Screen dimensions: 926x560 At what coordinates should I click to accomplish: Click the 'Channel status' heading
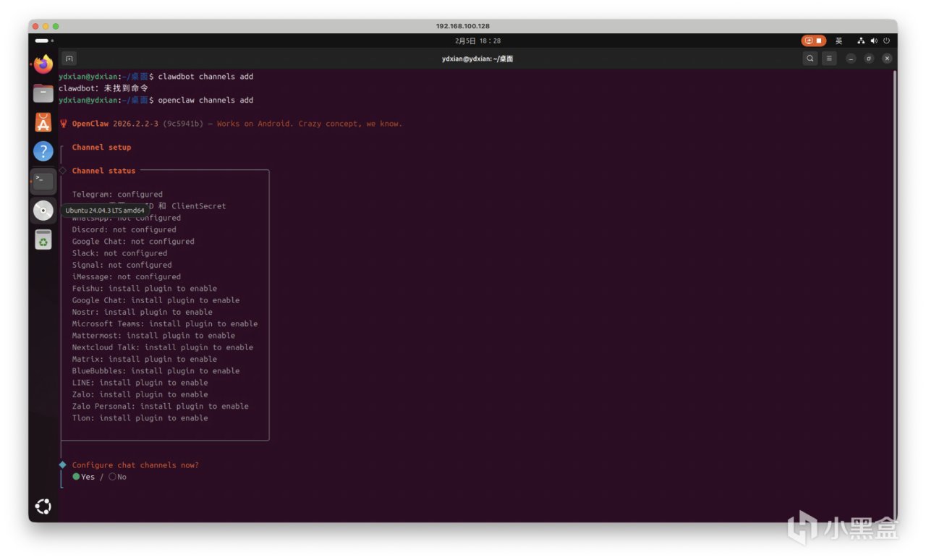pyautogui.click(x=103, y=171)
